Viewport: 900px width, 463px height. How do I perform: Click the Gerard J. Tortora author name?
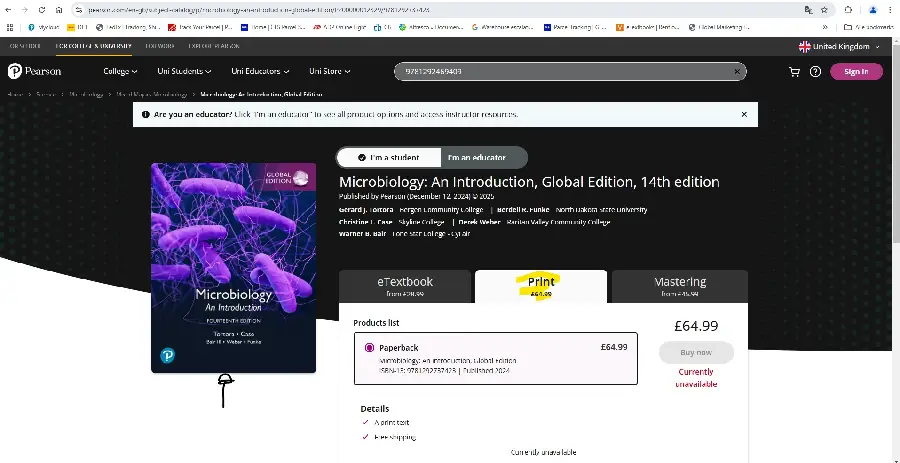coord(366,209)
